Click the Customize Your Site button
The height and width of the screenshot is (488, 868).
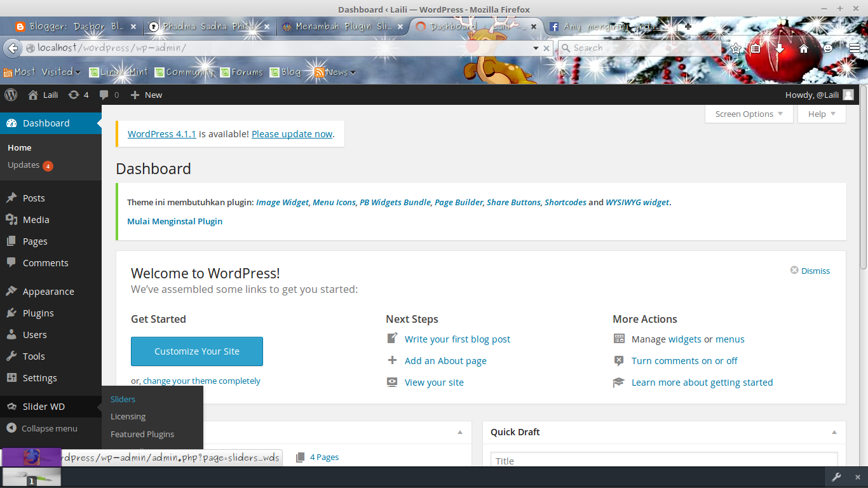click(x=197, y=351)
